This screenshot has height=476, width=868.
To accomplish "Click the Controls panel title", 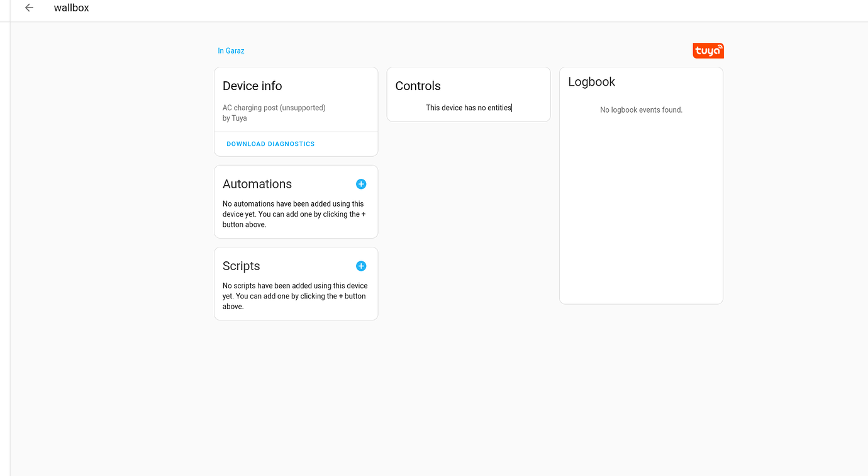I will tap(417, 86).
